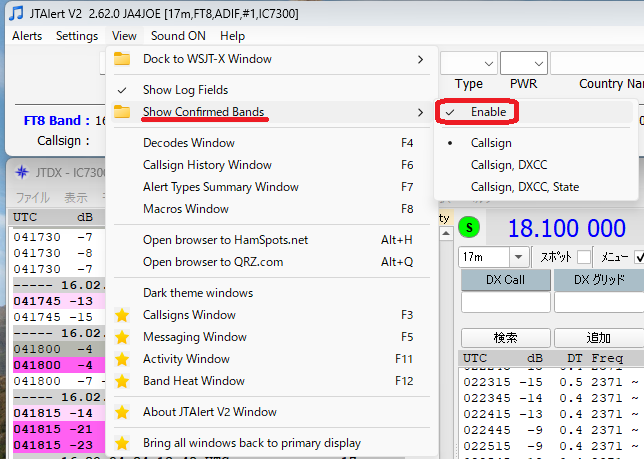The width and height of the screenshot is (644, 459).
Task: Select Callsign, DXCC option
Action: (x=534, y=165)
